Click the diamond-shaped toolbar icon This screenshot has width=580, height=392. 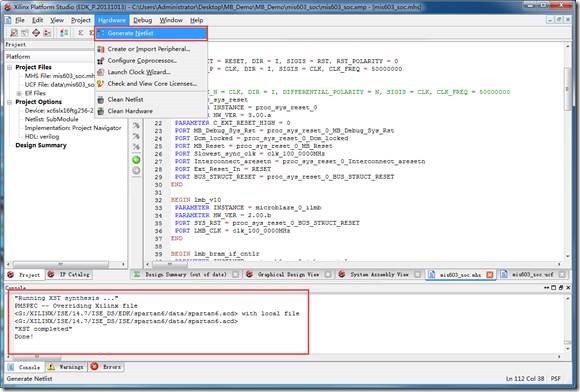36,33
